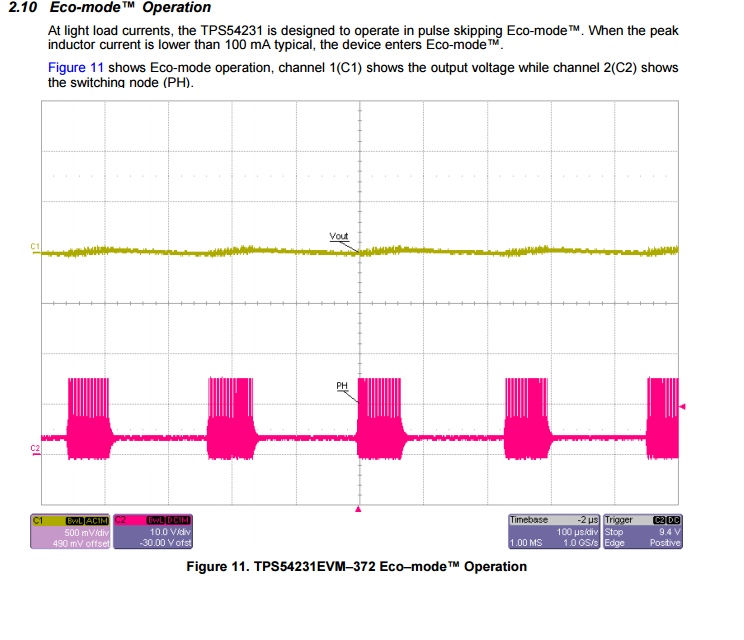The height and width of the screenshot is (640, 744).
Task: Open the Trigger descriptor box
Action: pyautogui.click(x=642, y=531)
